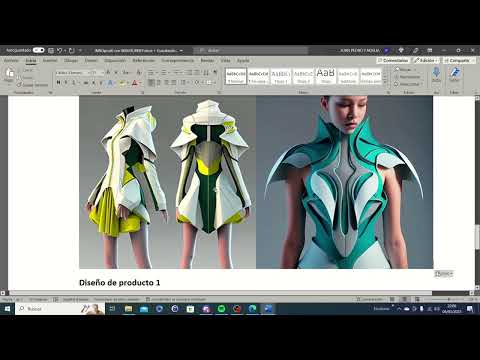Open the Comentarios button
The height and width of the screenshot is (360, 480).
(x=393, y=60)
